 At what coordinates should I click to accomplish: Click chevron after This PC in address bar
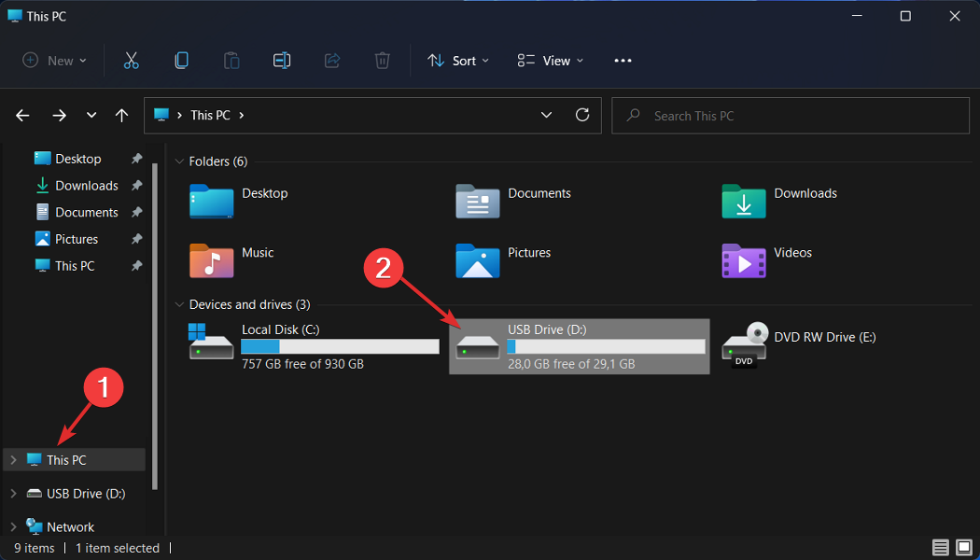pyautogui.click(x=242, y=116)
